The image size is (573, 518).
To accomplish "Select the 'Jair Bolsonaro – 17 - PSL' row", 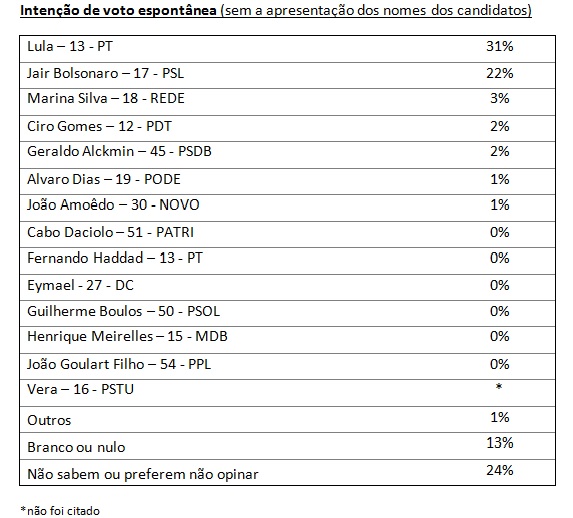I will pyautogui.click(x=287, y=75).
